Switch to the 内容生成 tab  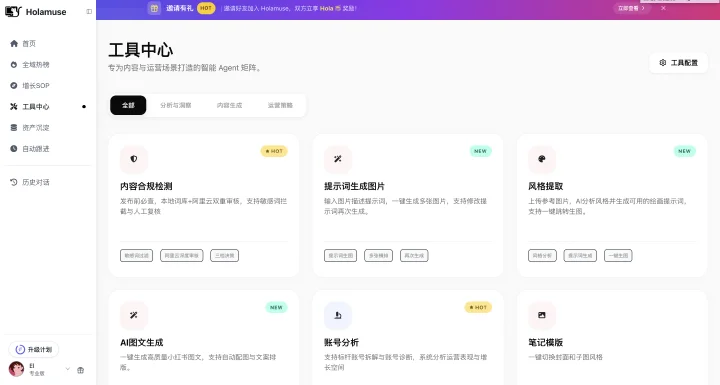(230, 105)
